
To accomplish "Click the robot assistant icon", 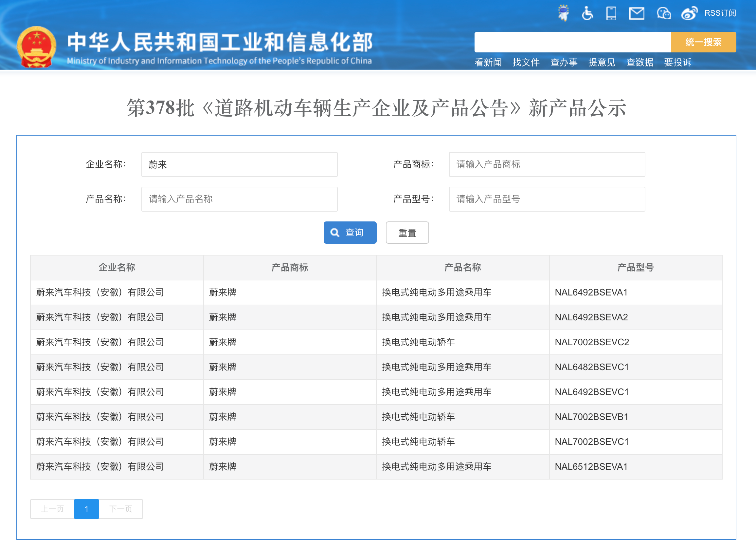I will [x=563, y=13].
